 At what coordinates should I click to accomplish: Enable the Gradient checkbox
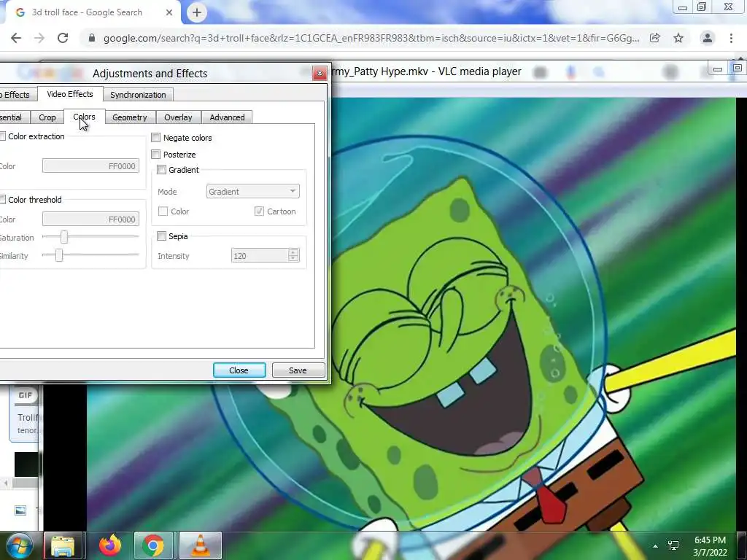161,169
